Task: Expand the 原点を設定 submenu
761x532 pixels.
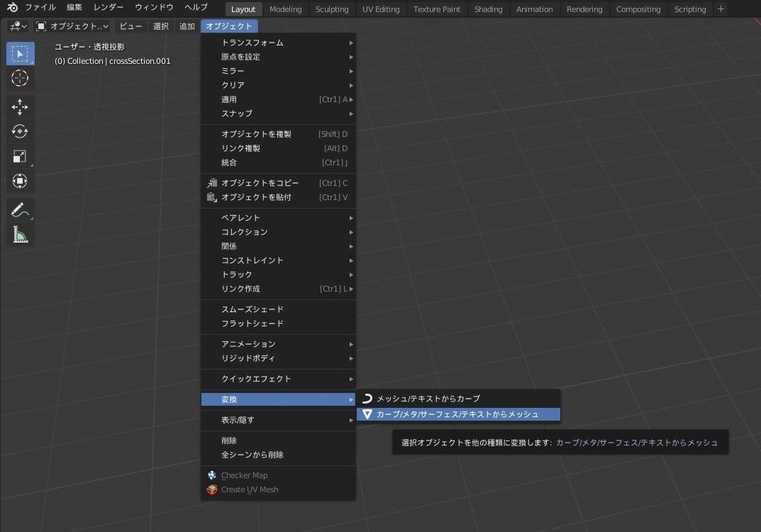Action: pos(279,57)
